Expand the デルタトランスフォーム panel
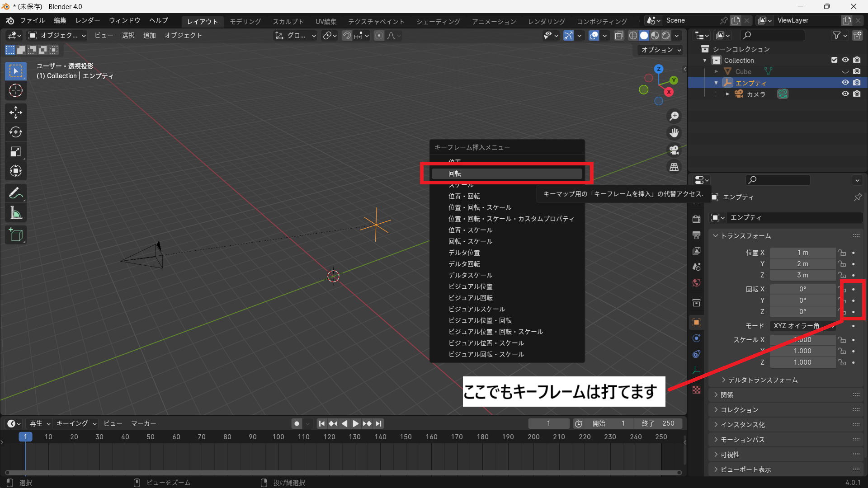868x488 pixels. (763, 380)
